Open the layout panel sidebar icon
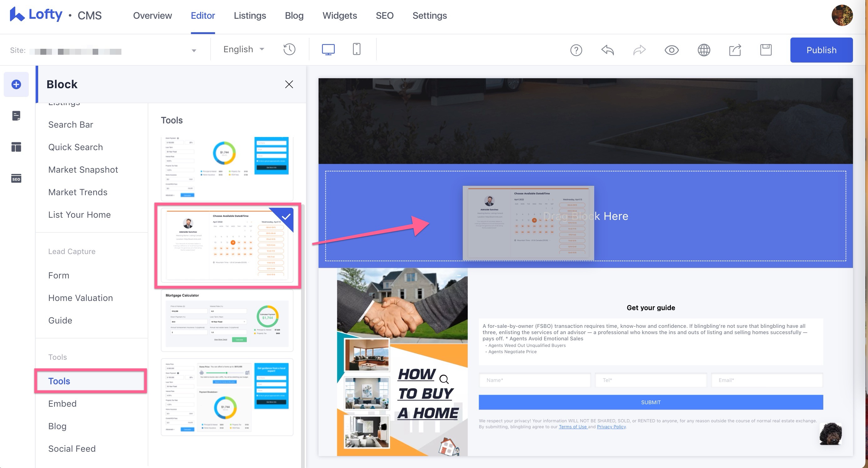Screen dimensions: 868x468 pos(16,147)
